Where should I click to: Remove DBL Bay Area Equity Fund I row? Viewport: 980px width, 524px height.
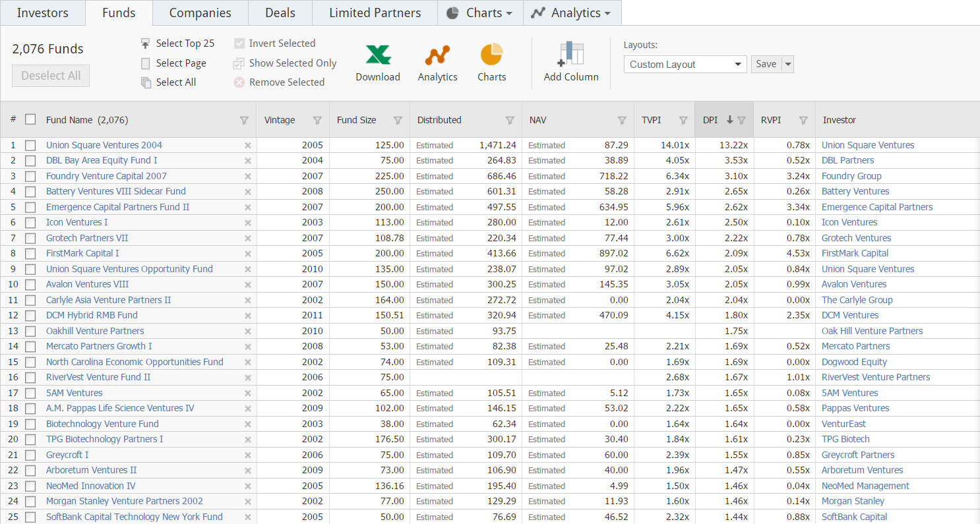coord(248,161)
